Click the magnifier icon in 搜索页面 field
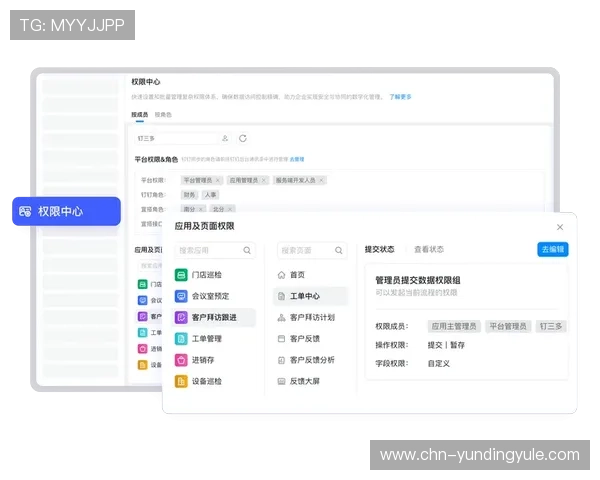 click(x=339, y=250)
